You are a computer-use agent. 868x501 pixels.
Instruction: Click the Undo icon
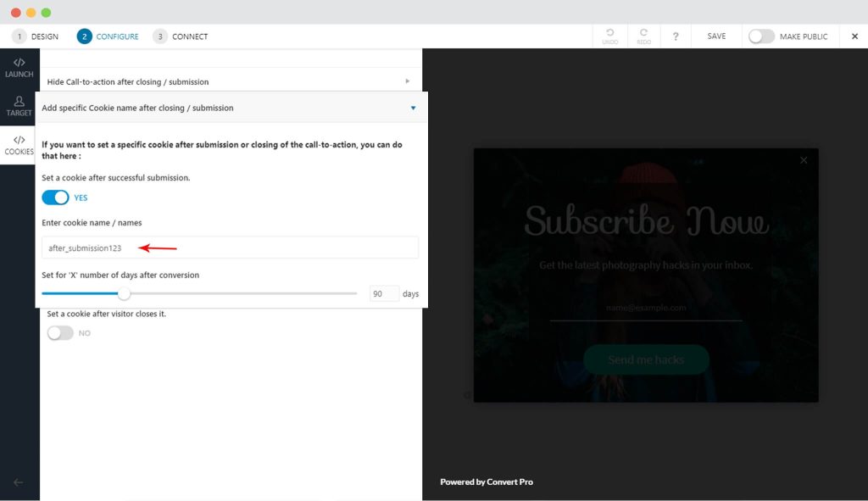610,36
